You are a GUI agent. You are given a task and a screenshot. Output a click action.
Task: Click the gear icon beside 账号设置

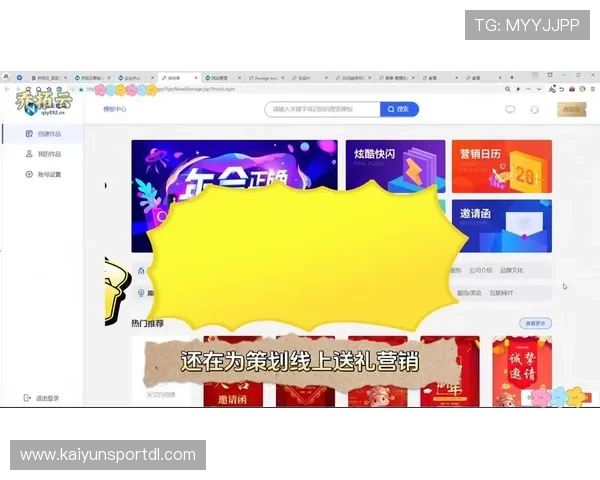click(29, 174)
